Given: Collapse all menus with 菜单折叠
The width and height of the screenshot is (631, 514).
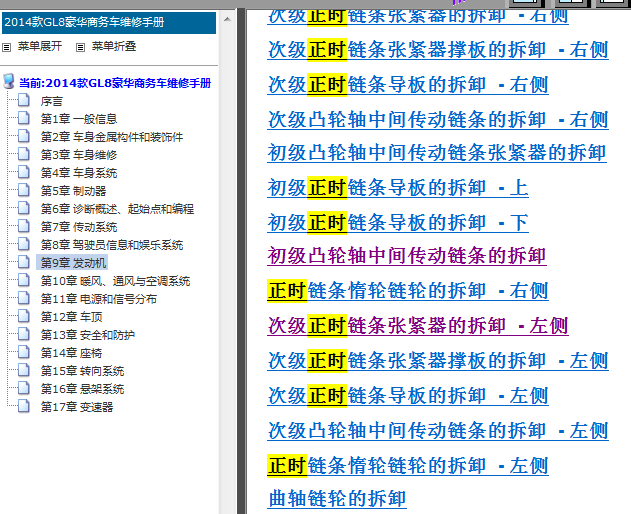Looking at the screenshot, I should [x=114, y=46].
